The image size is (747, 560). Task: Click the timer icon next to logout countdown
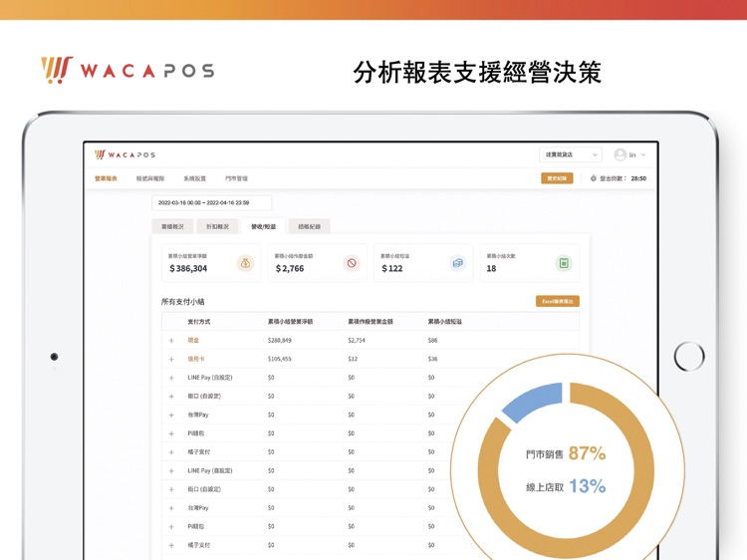point(594,178)
